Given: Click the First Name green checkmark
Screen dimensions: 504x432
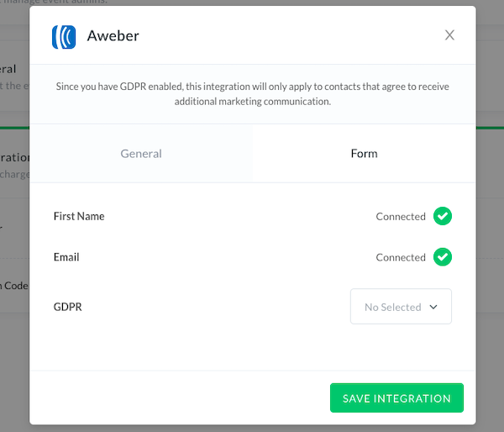Looking at the screenshot, I should pos(443,216).
